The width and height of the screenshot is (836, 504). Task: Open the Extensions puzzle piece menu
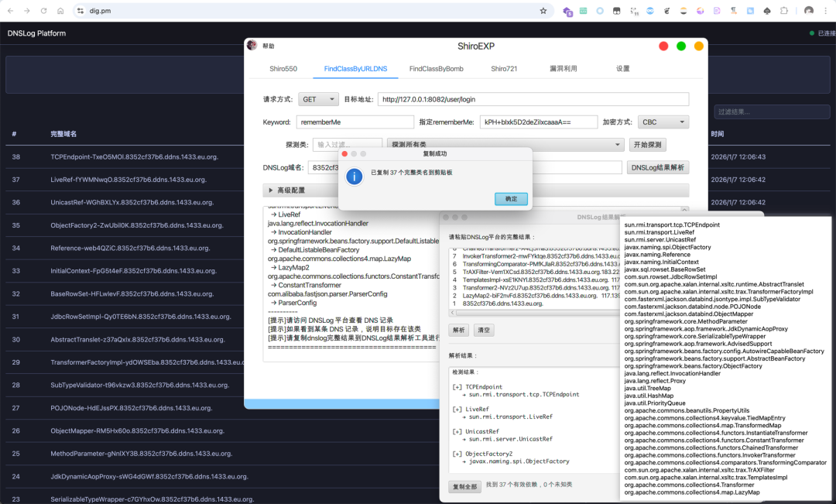click(x=783, y=11)
